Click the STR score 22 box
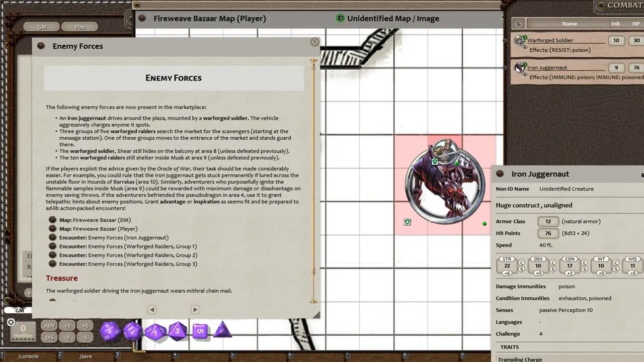The width and height of the screenshot is (644, 362). [x=507, y=266]
